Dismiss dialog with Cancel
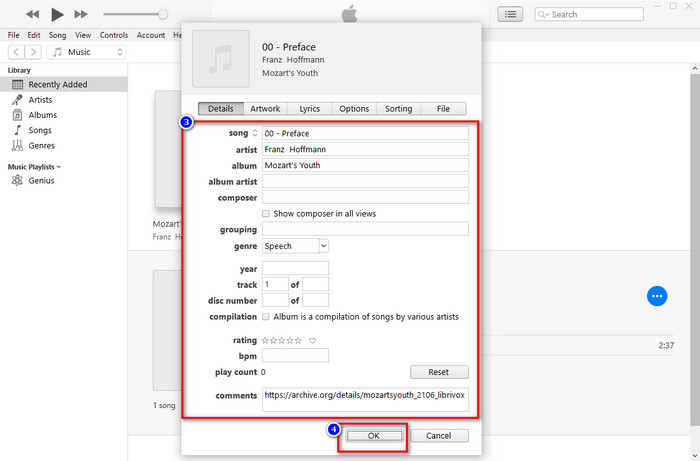700x461 pixels. pos(439,436)
